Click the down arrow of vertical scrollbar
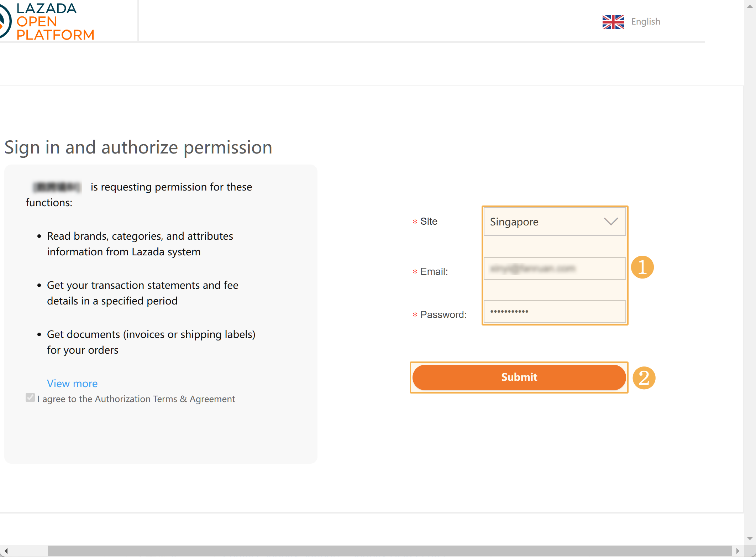756x557 pixels. (750, 538)
